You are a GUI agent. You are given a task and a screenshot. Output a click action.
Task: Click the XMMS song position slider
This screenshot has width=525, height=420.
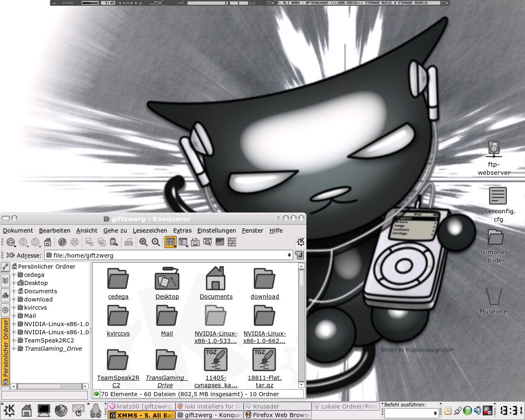91,3
